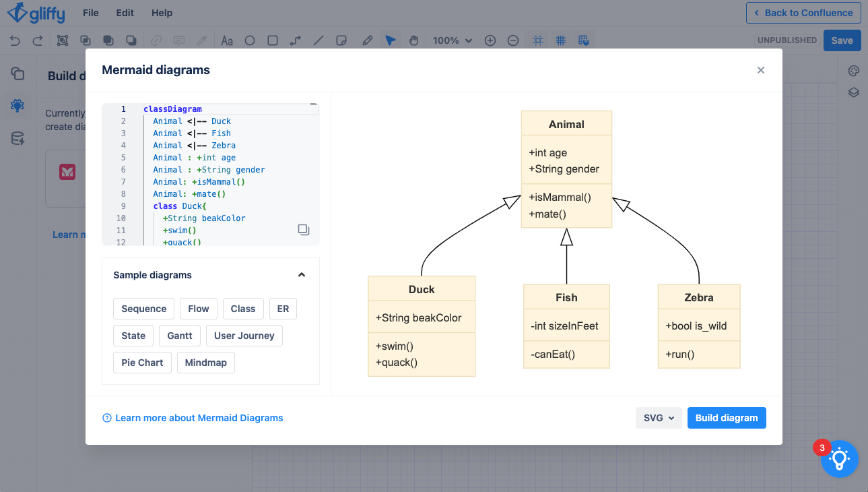
Task: Select the pointer tool in toolbar
Action: pyautogui.click(x=390, y=40)
